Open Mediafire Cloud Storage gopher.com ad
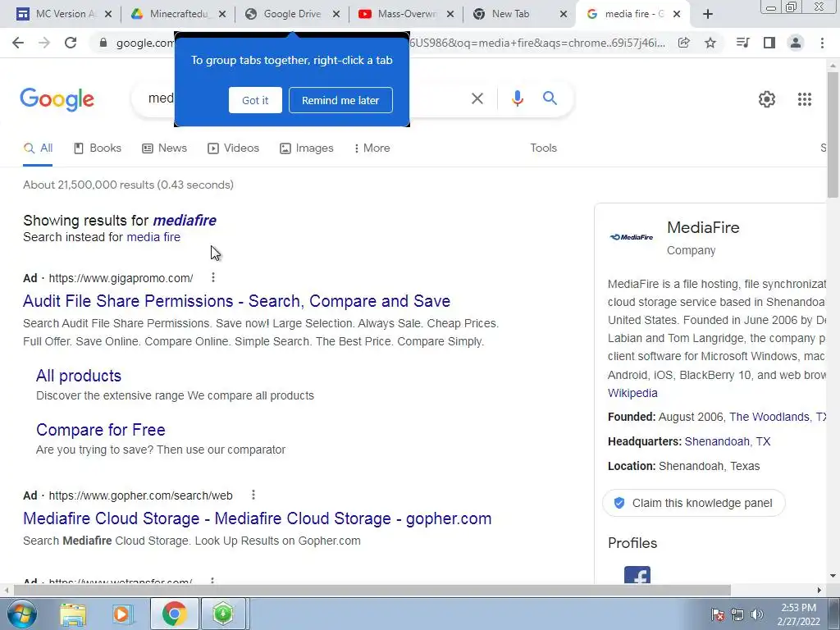840x630 pixels. click(257, 518)
